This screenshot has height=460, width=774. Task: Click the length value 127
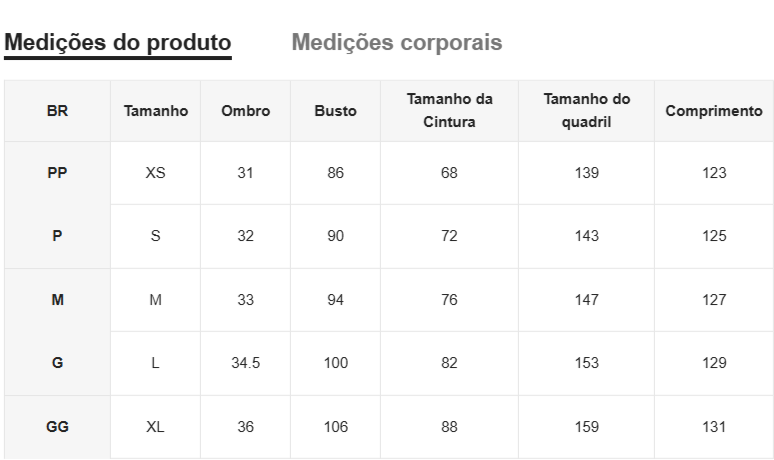point(714,300)
